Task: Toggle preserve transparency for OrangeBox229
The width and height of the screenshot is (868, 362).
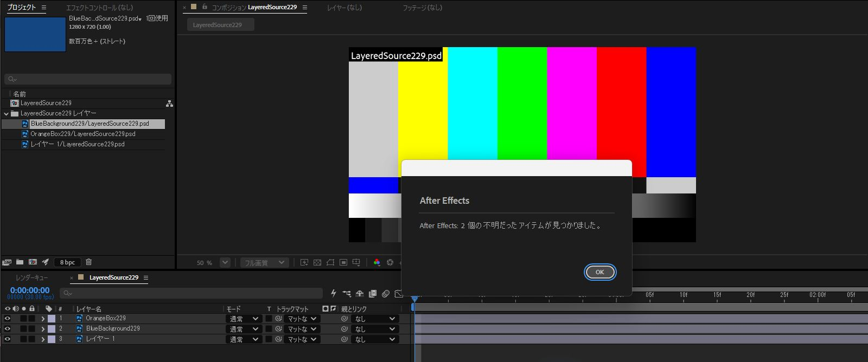Action: tap(269, 319)
